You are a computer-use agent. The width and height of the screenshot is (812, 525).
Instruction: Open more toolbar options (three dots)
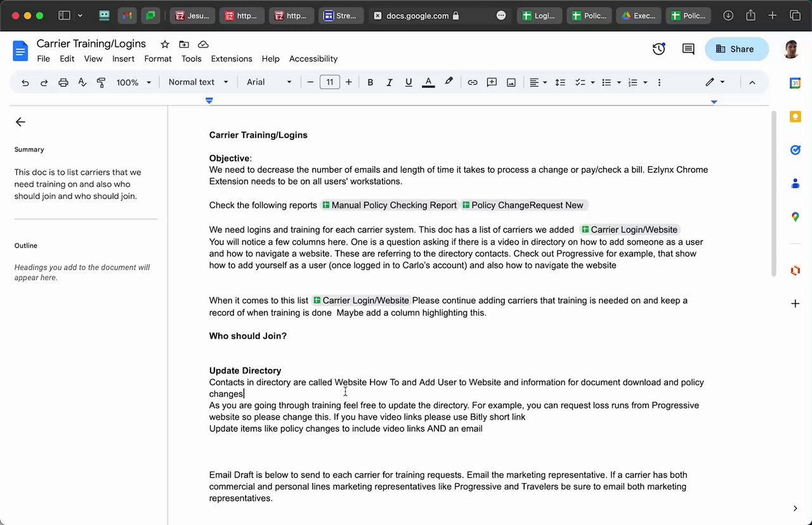659,82
